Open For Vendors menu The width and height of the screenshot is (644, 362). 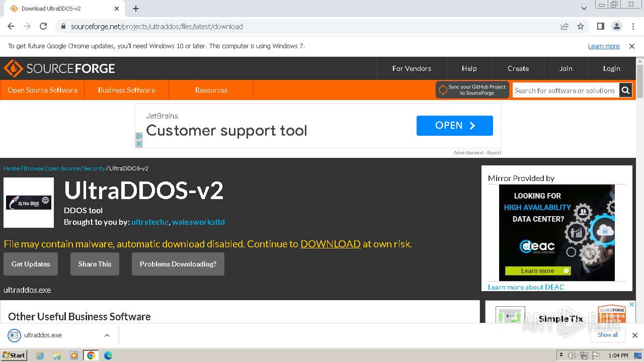click(x=412, y=68)
